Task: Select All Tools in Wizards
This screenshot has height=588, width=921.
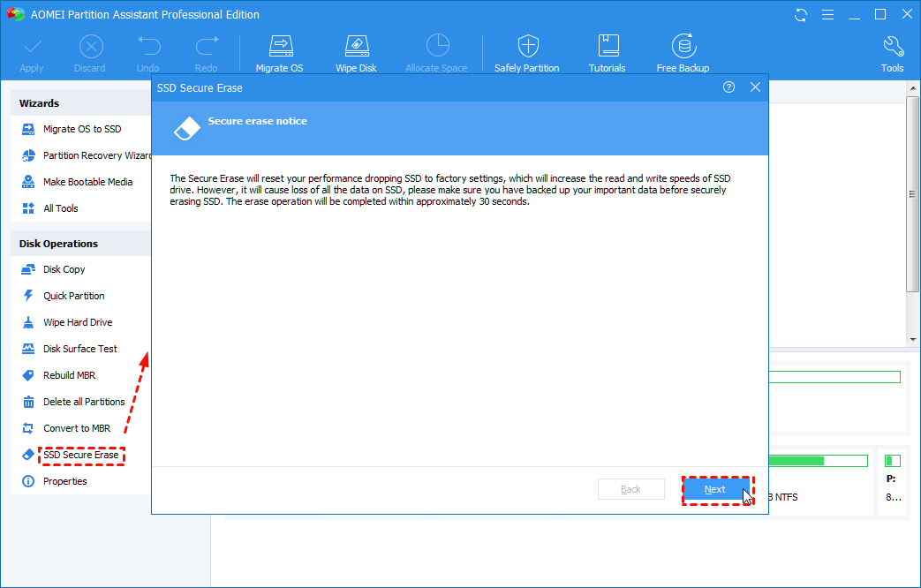Action: (61, 208)
